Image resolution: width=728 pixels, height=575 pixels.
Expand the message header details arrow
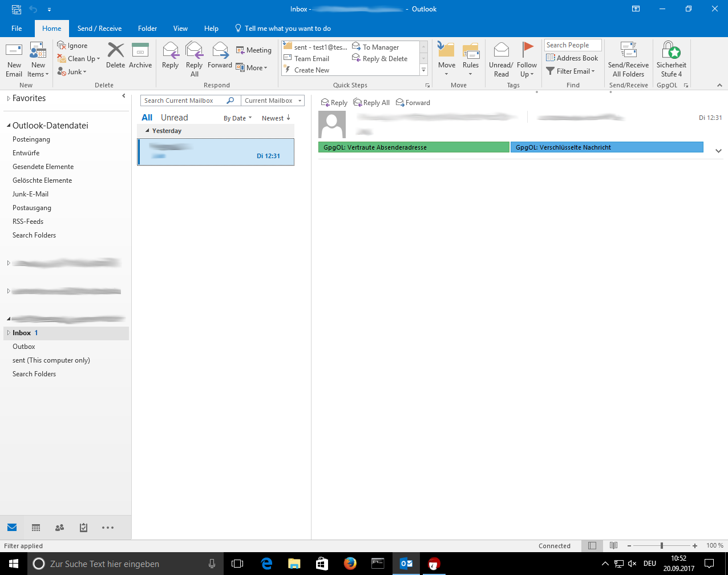pos(718,151)
